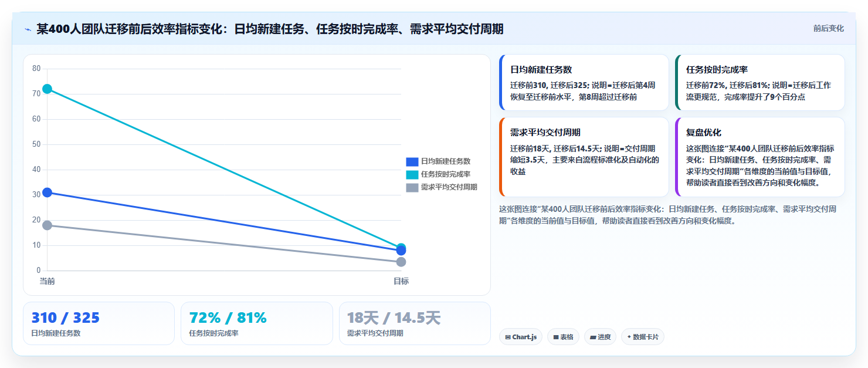This screenshot has width=868, height=368.
Task: Select the 进度 chip
Action: pyautogui.click(x=600, y=337)
